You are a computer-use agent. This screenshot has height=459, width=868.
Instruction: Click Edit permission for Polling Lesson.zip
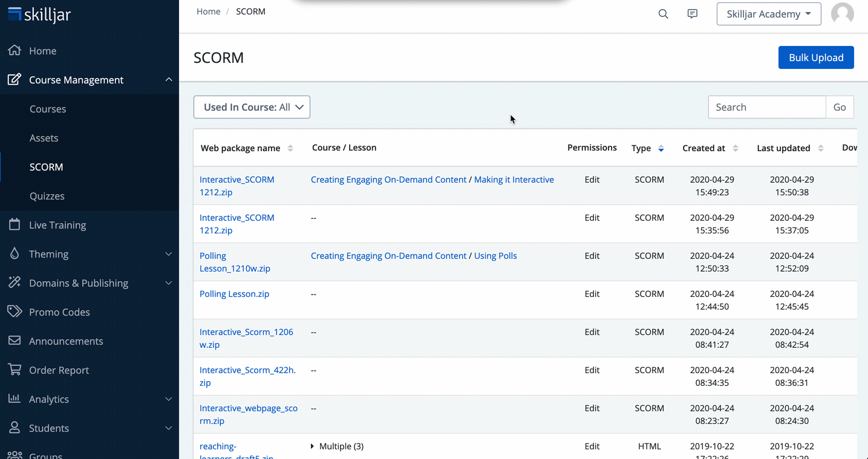592,294
